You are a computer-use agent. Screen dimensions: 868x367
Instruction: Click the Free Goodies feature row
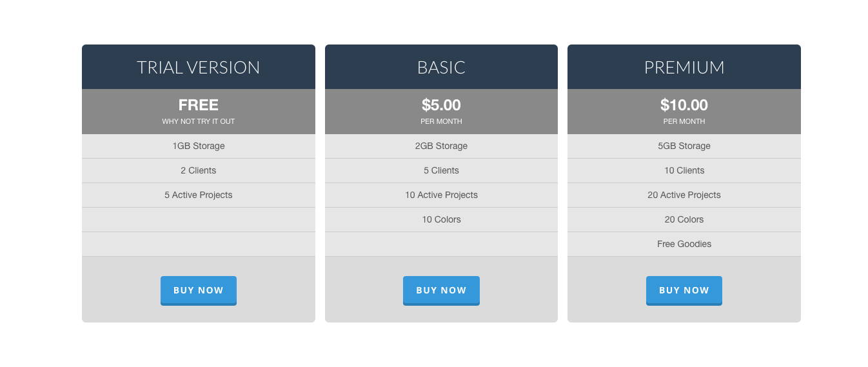click(684, 244)
